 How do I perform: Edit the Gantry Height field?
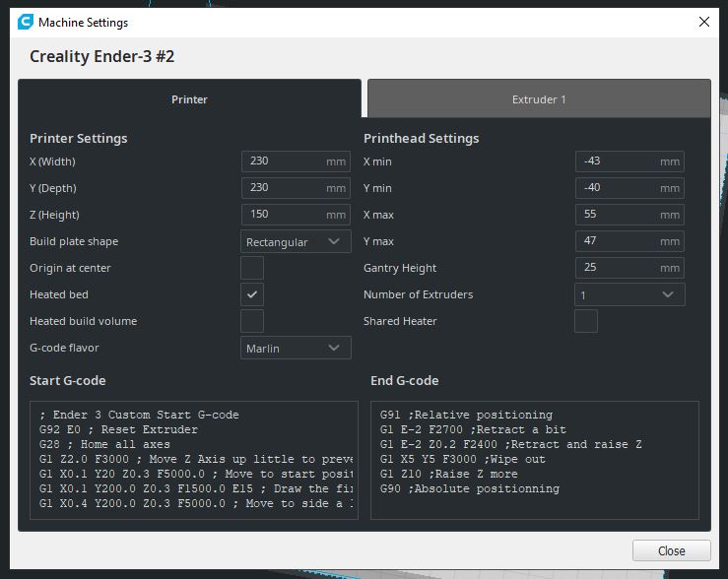pos(629,268)
